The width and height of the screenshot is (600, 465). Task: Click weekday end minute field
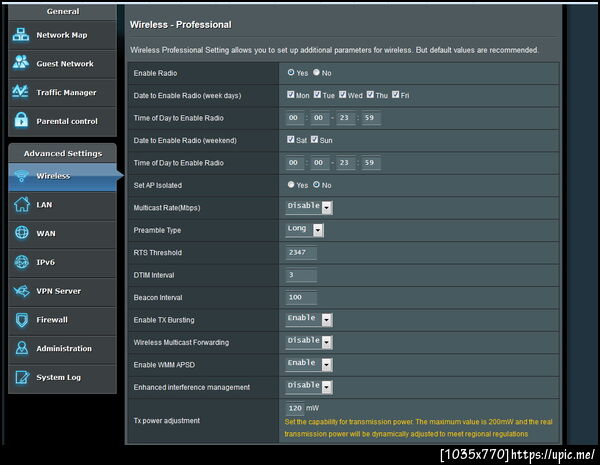[370, 118]
